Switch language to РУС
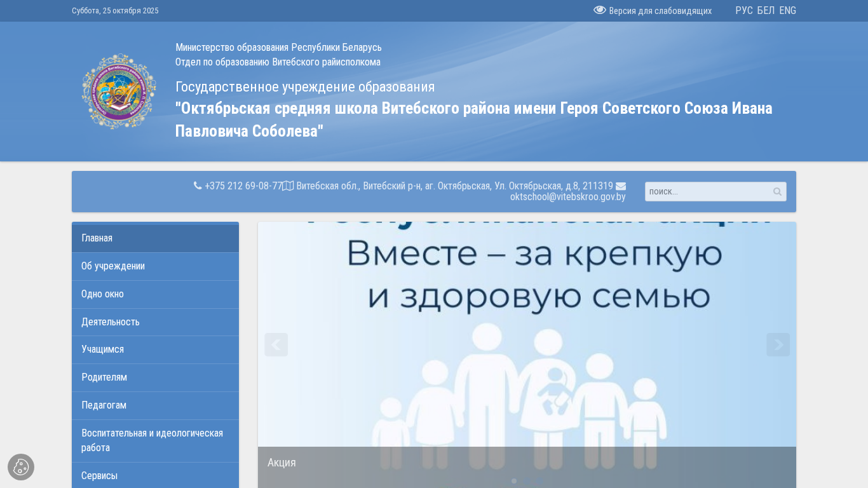 click(744, 11)
